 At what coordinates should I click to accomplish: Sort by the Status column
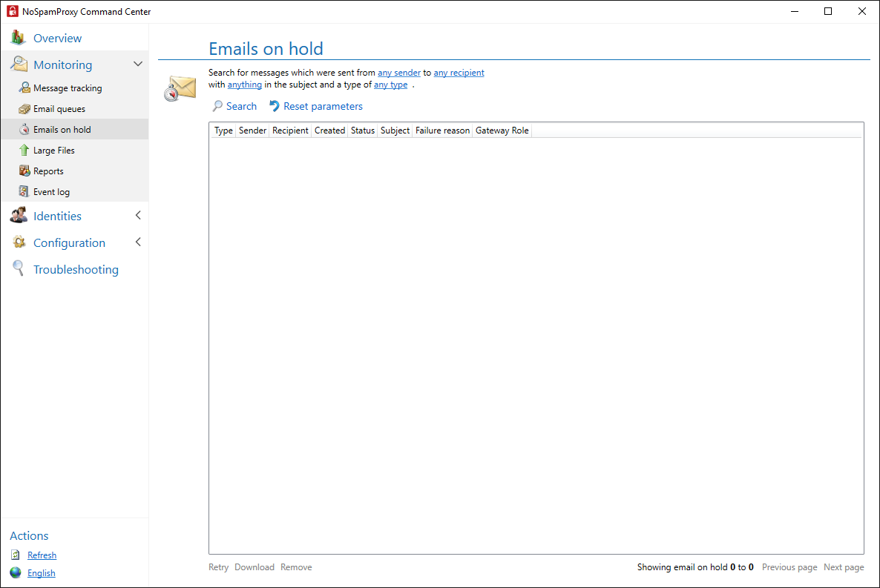363,131
